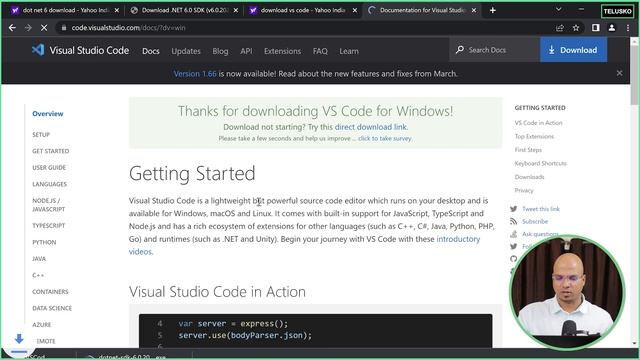Bookmark page with star icon

point(576,28)
